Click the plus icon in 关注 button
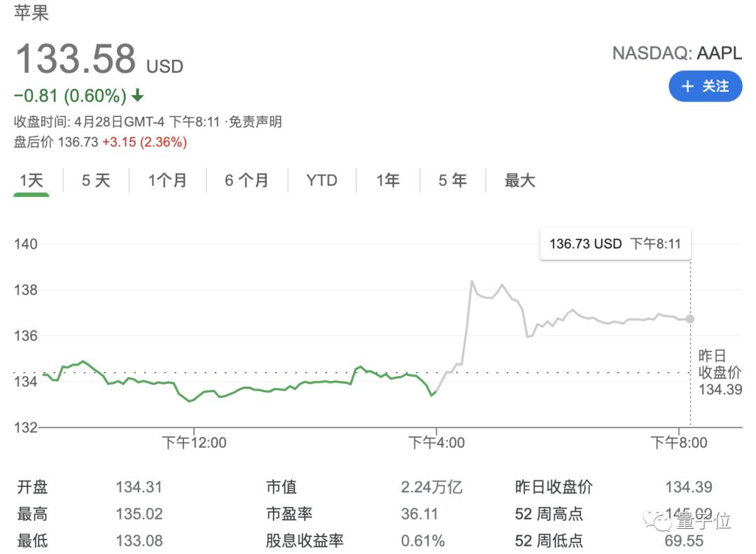Screen dimensions: 756x554 click(687, 86)
